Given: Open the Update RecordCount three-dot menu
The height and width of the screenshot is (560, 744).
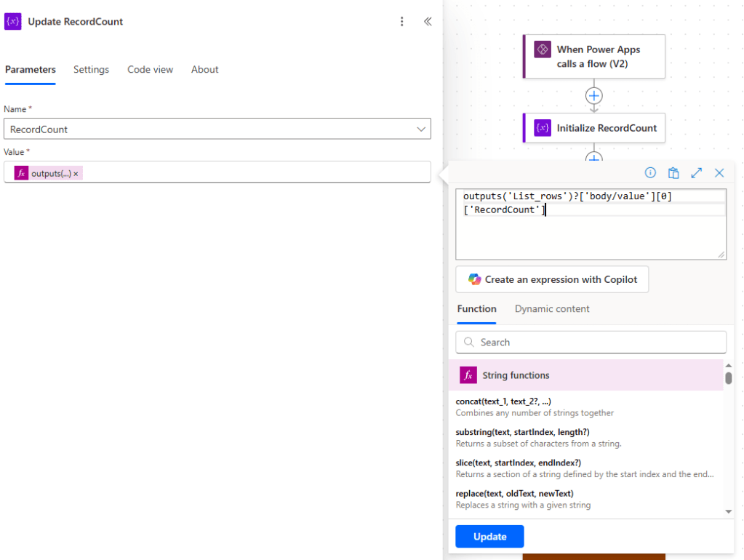Looking at the screenshot, I should coord(402,22).
